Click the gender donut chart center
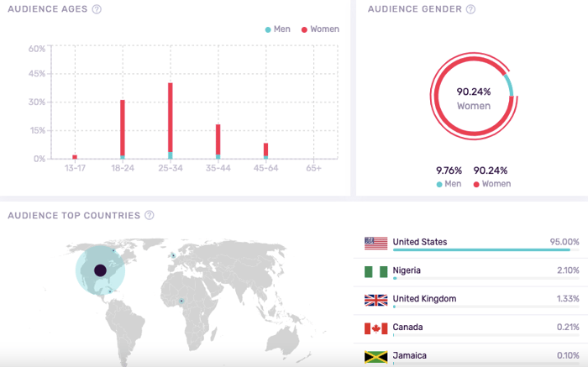 coord(473,98)
